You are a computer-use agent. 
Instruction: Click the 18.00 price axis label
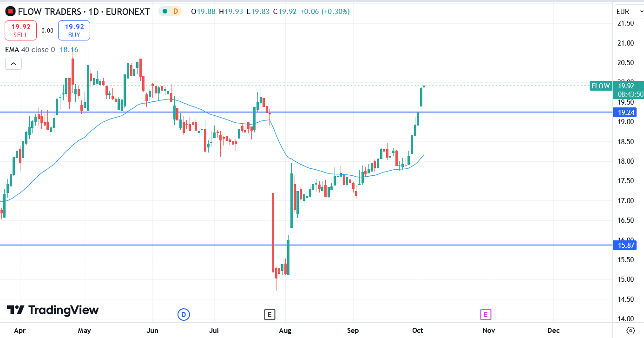(625, 161)
